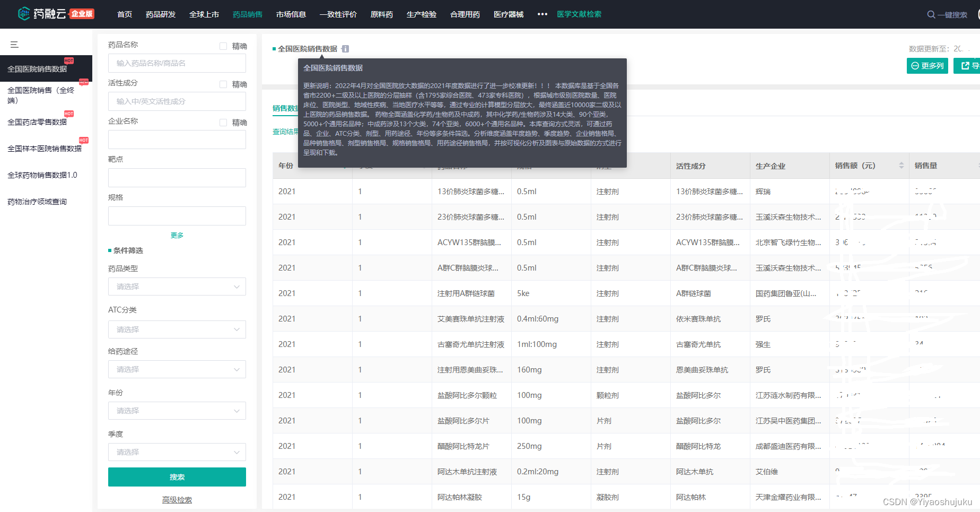Open 生产检验 menu
Image resolution: width=980 pixels, height=512 pixels.
coord(422,14)
